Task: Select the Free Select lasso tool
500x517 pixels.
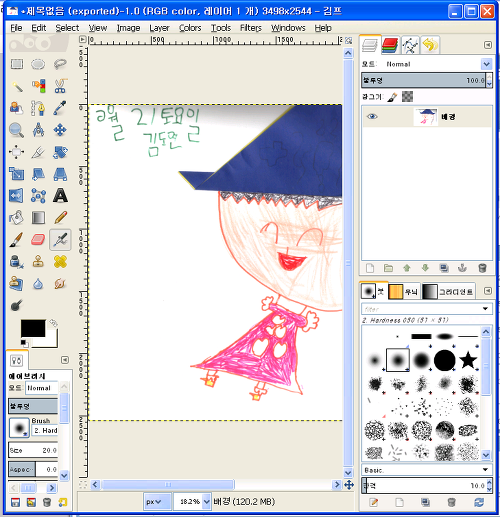Action: coord(60,64)
